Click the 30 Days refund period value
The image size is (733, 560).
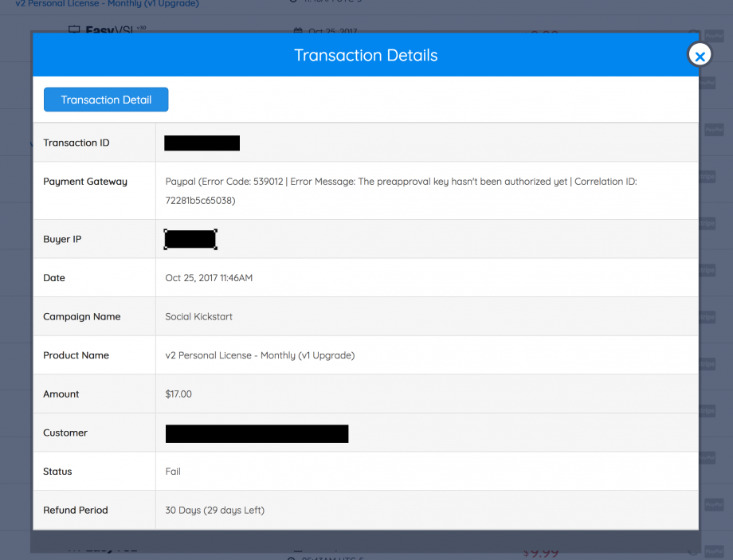tap(214, 510)
